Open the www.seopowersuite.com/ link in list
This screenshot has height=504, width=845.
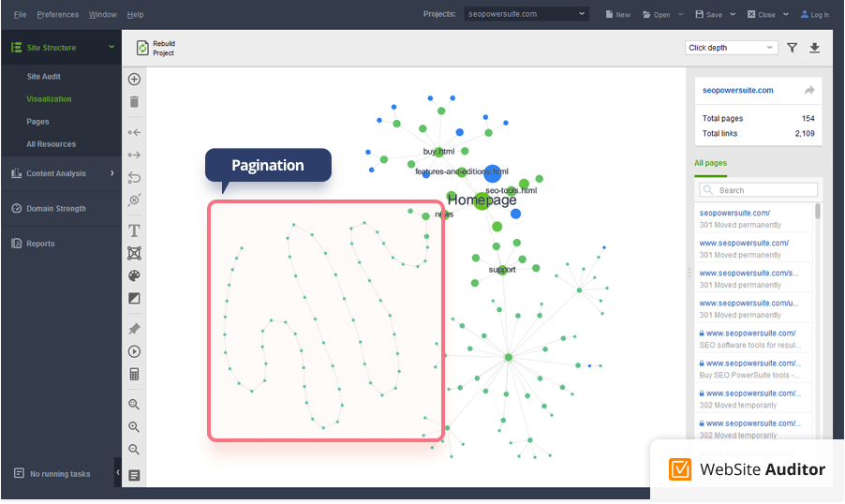[x=744, y=243]
